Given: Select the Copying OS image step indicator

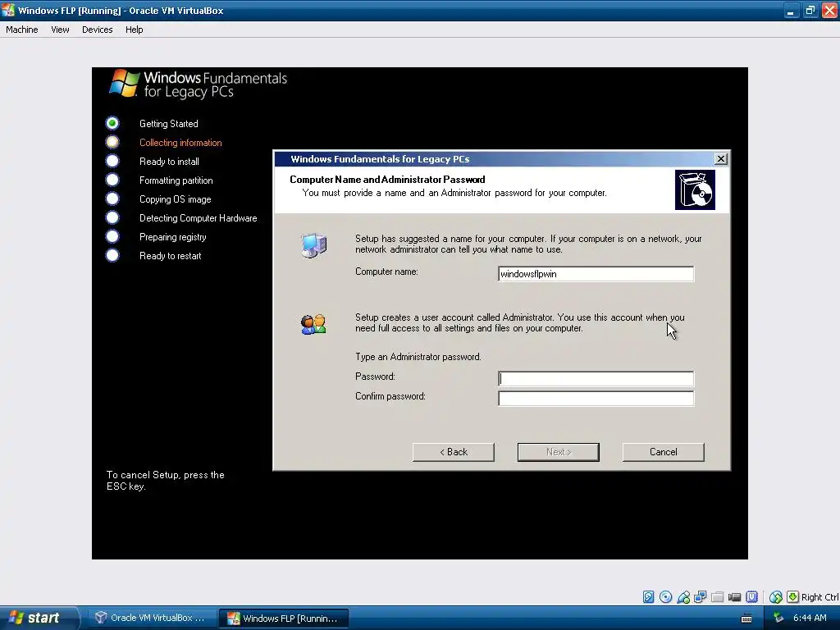Looking at the screenshot, I should pyautogui.click(x=112, y=199).
